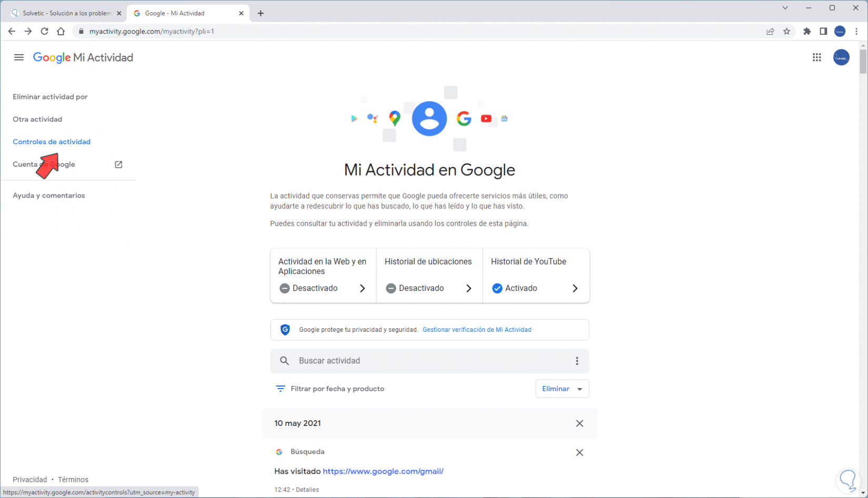Viewport: 868px width, 498px height.
Task: Click the filter icon beside Filtrar por fecha
Action: pos(280,389)
